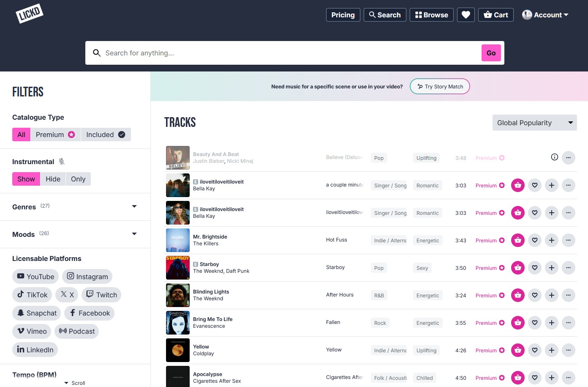Open more options for Apocalypse
The height and width of the screenshot is (387, 588).
pyautogui.click(x=569, y=378)
